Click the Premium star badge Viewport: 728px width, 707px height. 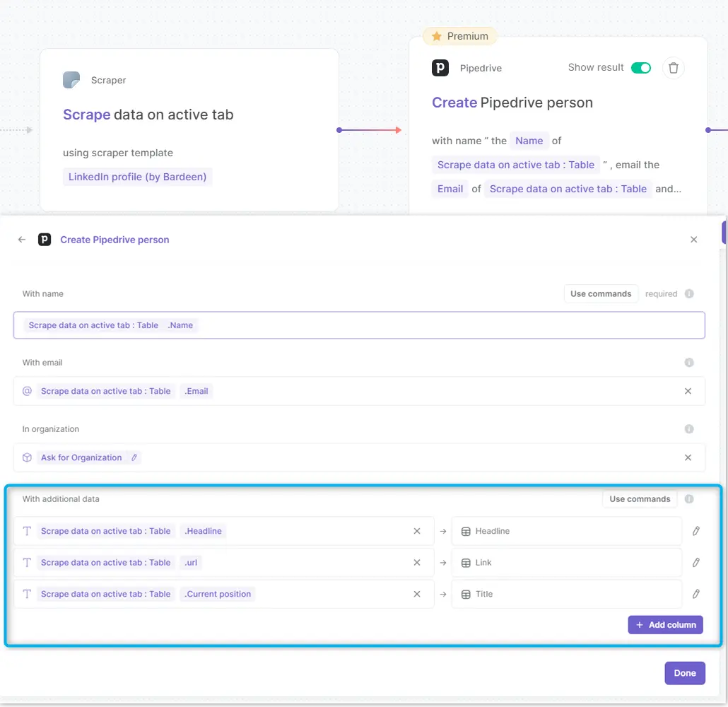[459, 36]
